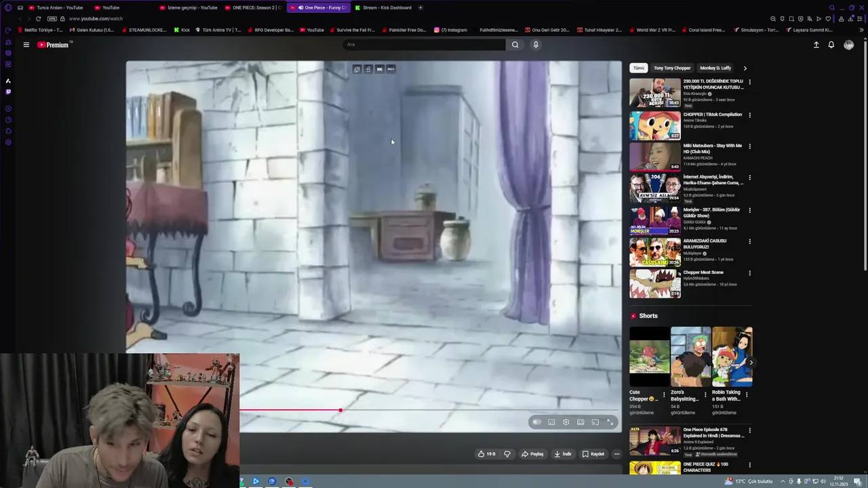Open the Zoro's Babysitting short thumbnail
This screenshot has width=868, height=488.
pos(690,357)
